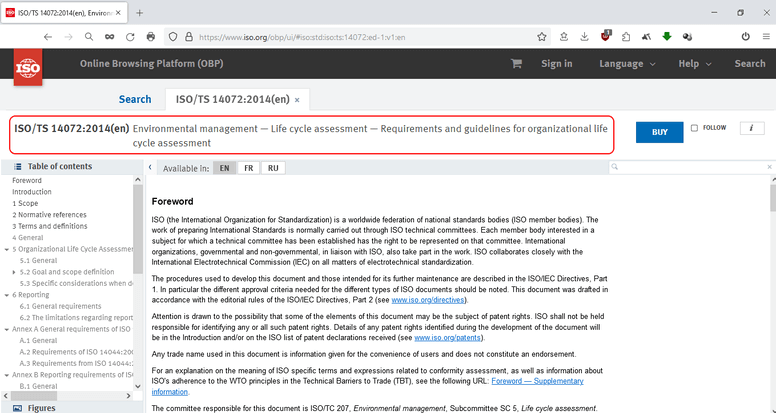Click contents scroll right arrow
Image resolution: width=776 pixels, height=413 pixels.
[128, 396]
